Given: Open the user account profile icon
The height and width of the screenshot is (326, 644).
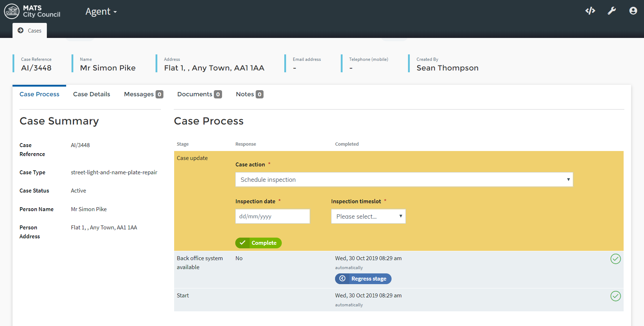Looking at the screenshot, I should (x=633, y=11).
